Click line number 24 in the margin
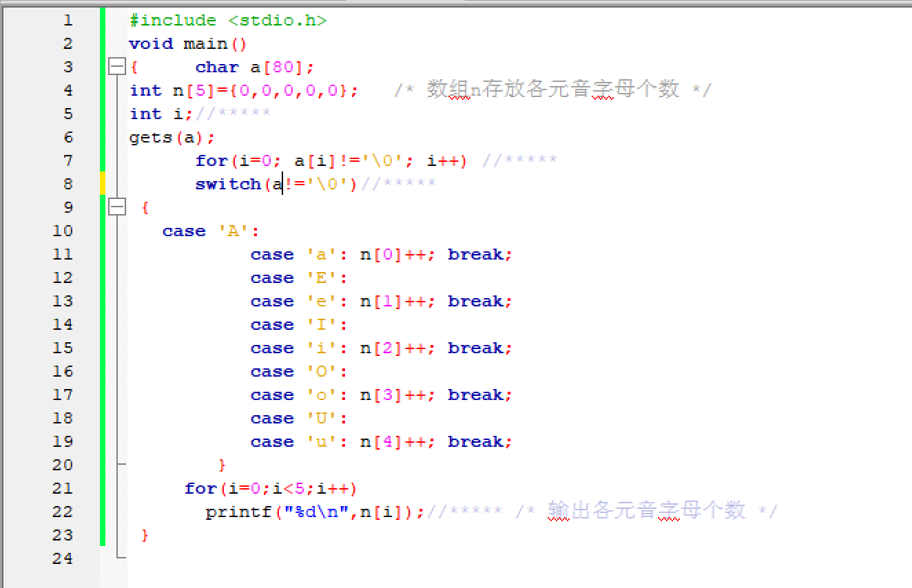This screenshot has height=588, width=912. point(63,558)
